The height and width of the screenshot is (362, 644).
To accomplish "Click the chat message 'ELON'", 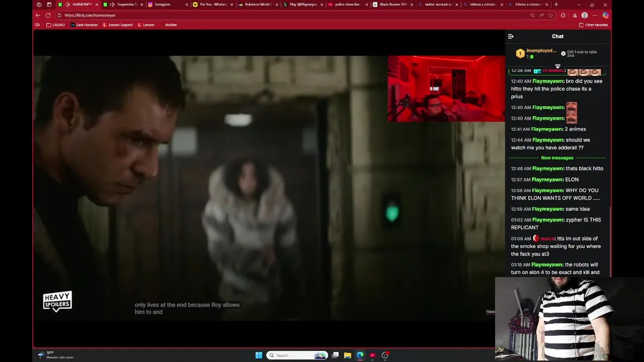I will point(572,179).
